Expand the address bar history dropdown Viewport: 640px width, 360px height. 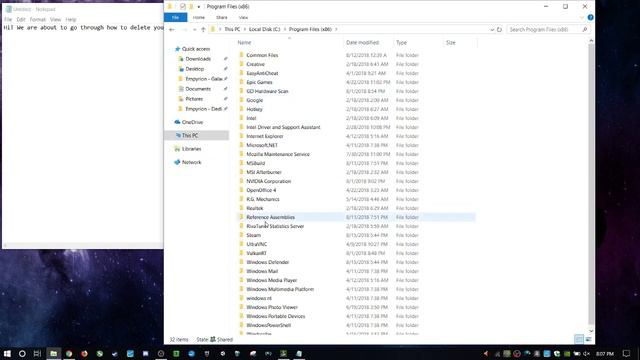tap(492, 29)
